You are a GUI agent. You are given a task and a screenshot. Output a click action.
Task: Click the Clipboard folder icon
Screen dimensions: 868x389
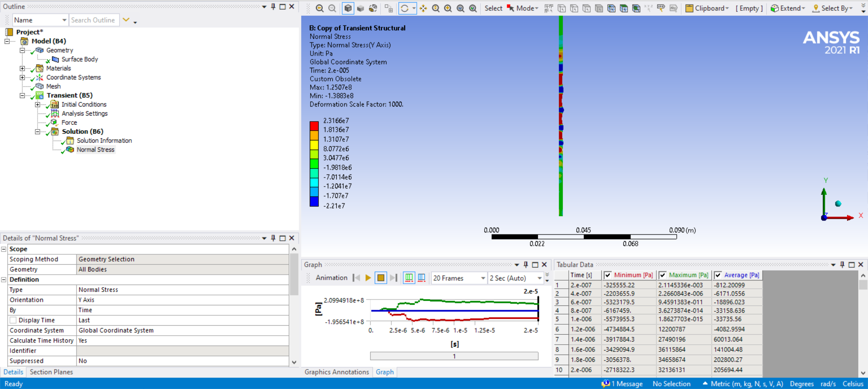(689, 8)
